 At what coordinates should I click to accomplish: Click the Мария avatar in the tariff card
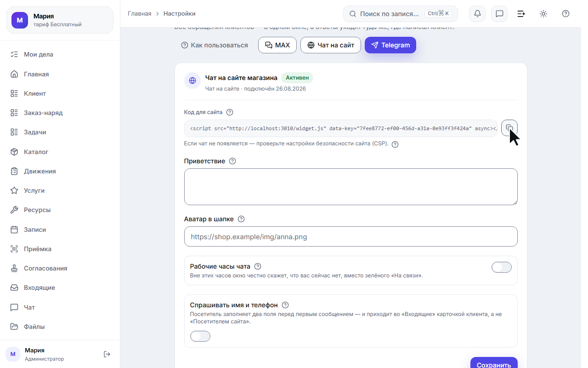click(x=20, y=20)
